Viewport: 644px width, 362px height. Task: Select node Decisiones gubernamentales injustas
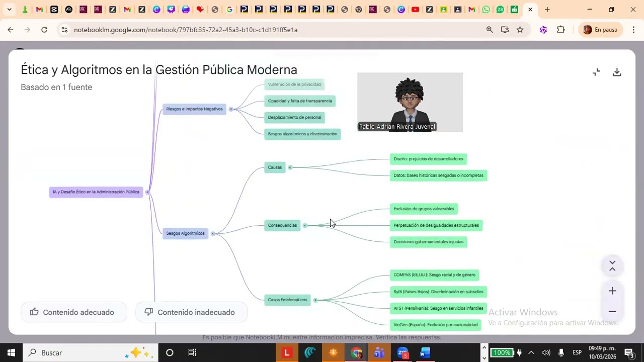428,242
